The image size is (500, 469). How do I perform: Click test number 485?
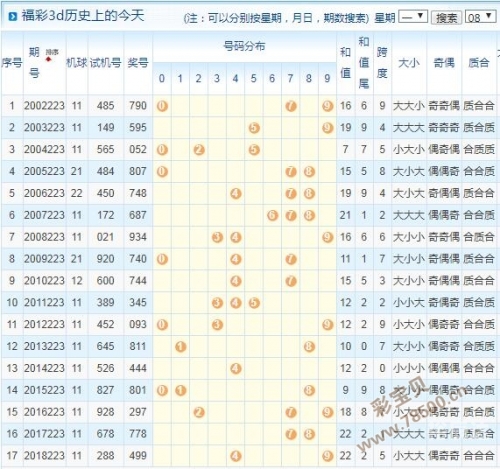pyautogui.click(x=105, y=106)
